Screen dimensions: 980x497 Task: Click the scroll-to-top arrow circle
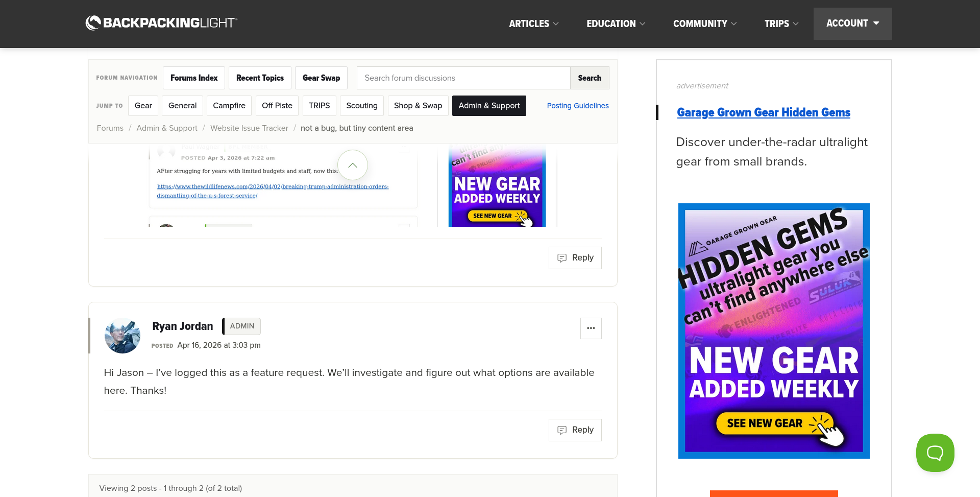353,165
